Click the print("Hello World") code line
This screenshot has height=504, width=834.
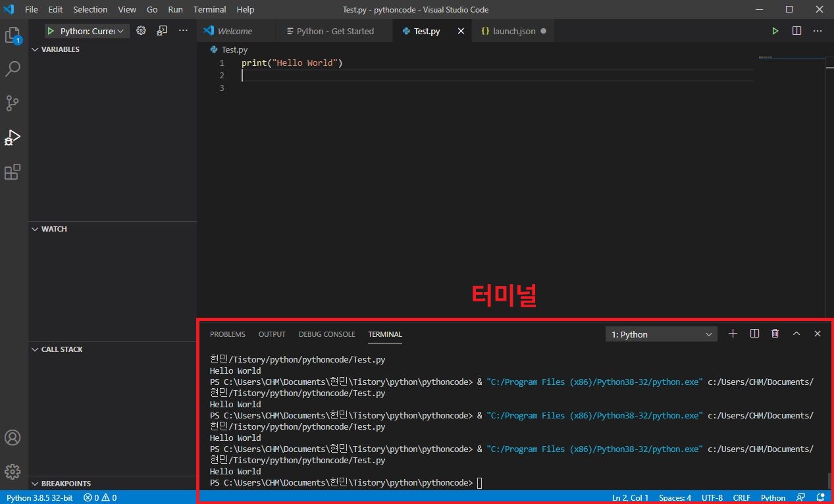click(292, 63)
